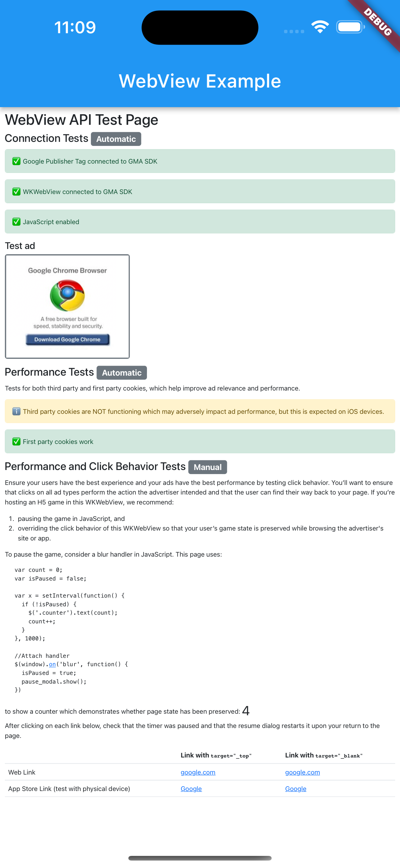The image size is (400, 868).
Task: Click the Manual badge beside Click Behavior Tests
Action: [207, 467]
